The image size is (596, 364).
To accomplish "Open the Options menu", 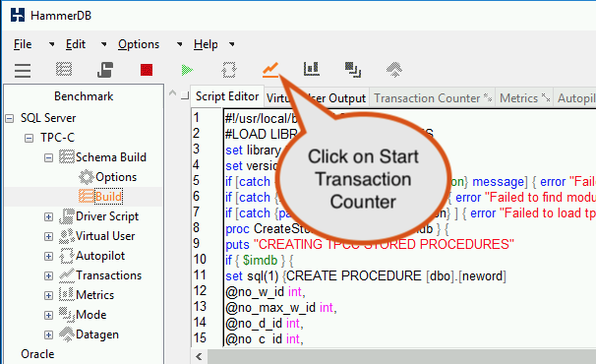I will [139, 44].
